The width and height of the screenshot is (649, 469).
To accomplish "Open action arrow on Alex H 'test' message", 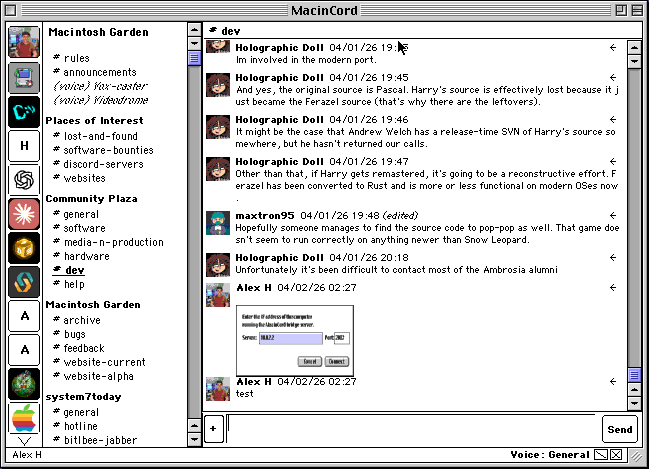I will tap(612, 382).
